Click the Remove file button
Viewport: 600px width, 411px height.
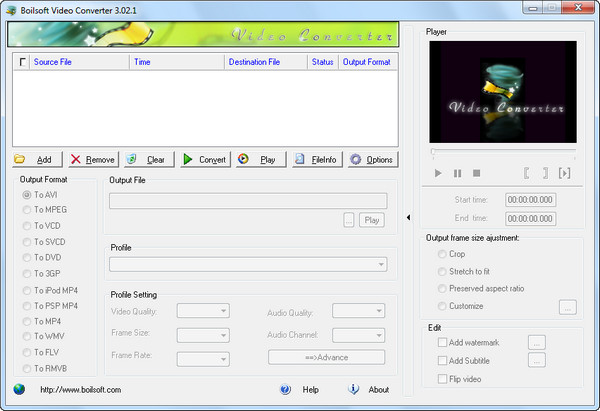coord(92,159)
